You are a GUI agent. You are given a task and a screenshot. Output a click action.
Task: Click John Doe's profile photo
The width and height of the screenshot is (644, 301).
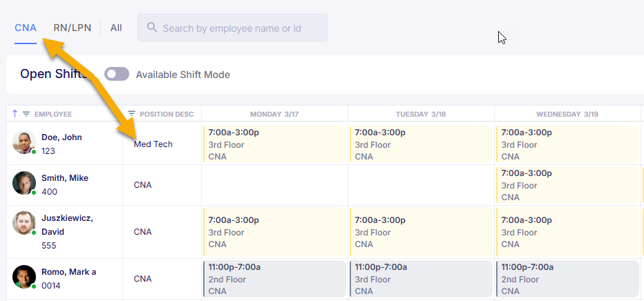23,142
